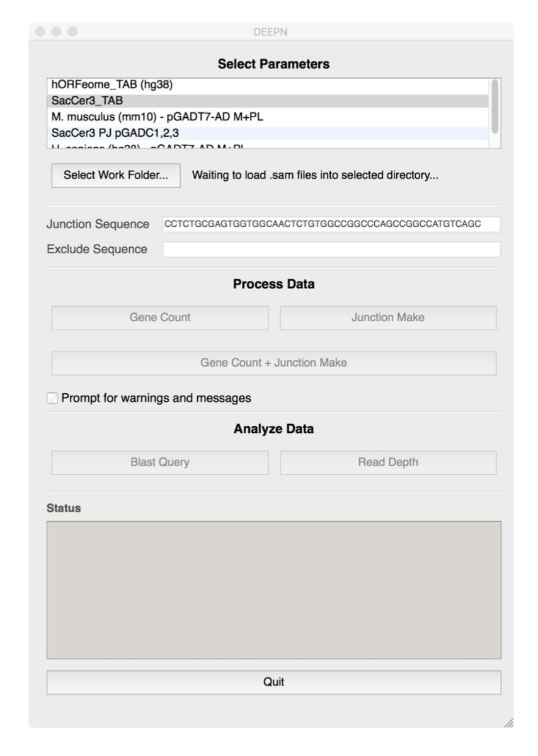Click the parameters list scrollbar
This screenshot has width=538, height=756.
pos(495,105)
